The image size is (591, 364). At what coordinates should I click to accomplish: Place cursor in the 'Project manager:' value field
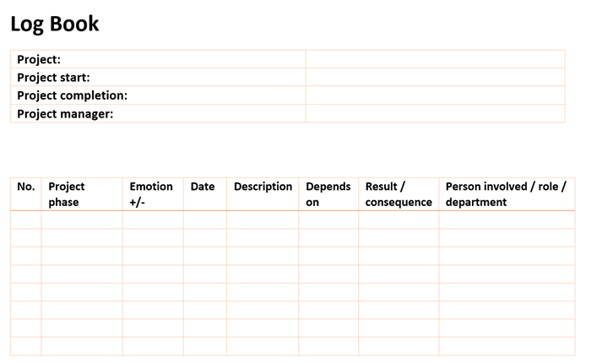click(x=435, y=114)
